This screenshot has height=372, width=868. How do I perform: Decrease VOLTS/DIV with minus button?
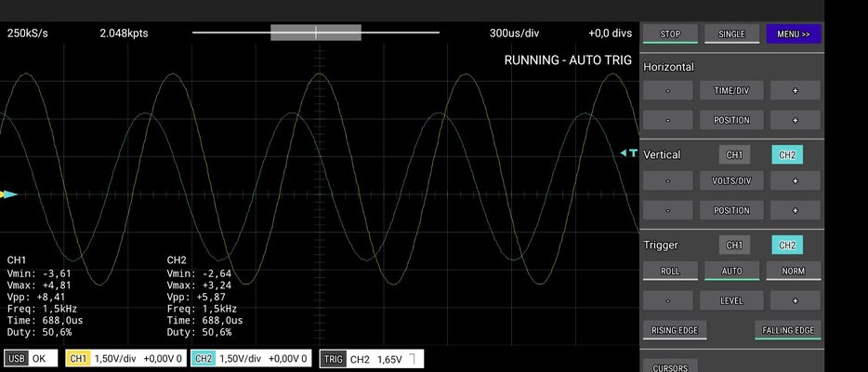(x=667, y=180)
